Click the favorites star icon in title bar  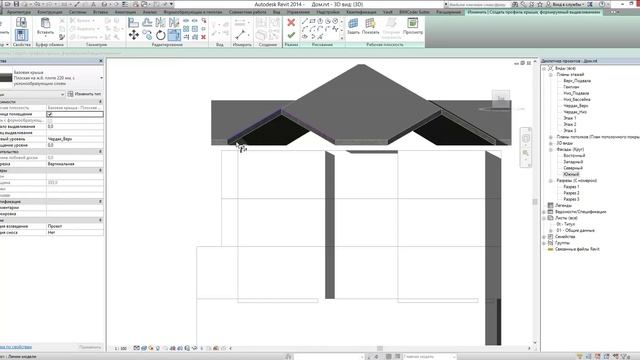tap(540, 4)
